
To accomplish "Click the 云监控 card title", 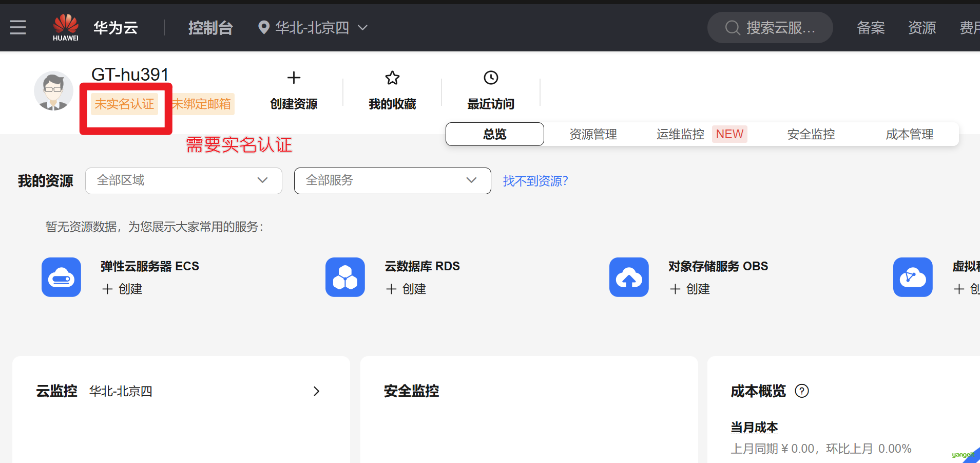I will click(x=56, y=391).
